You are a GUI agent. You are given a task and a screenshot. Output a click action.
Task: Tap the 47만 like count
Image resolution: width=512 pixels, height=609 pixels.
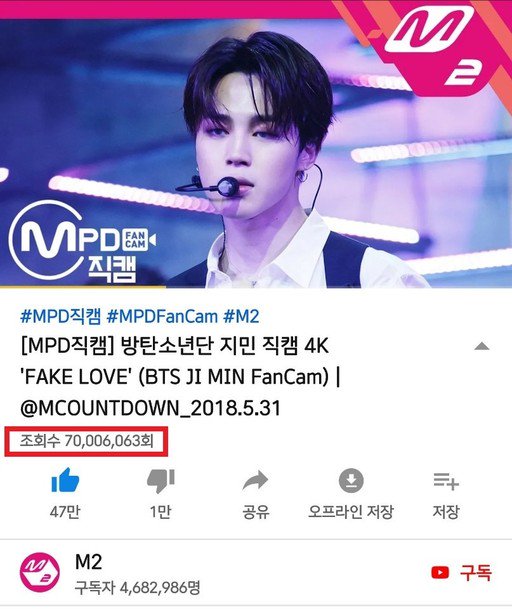point(65,512)
